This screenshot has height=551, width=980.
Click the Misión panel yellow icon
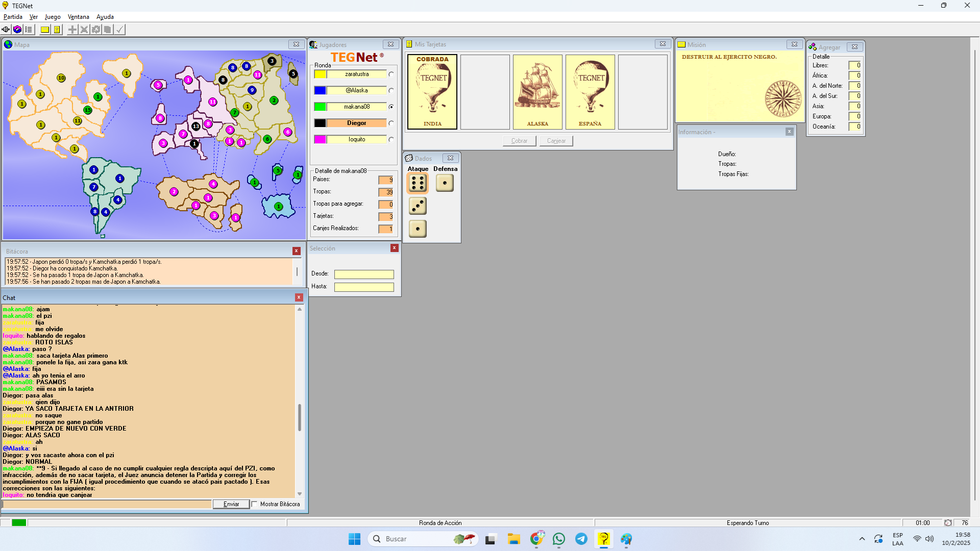681,44
